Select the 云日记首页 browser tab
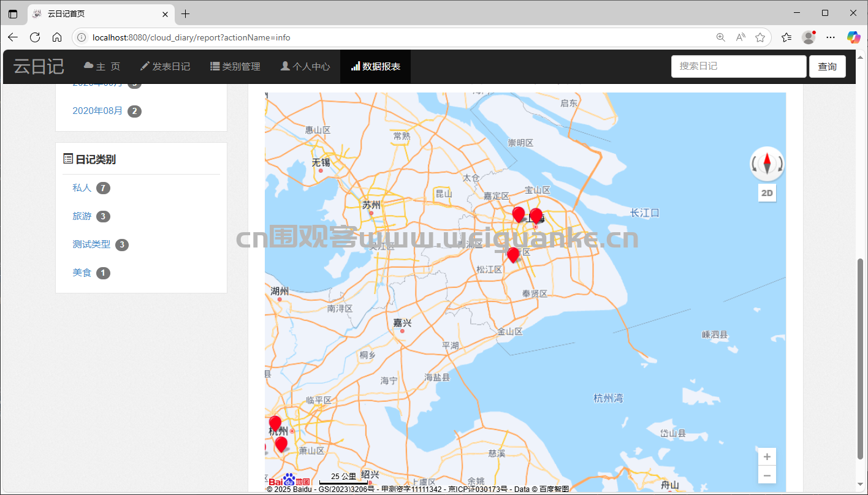Viewport: 868px width, 495px height. point(101,13)
